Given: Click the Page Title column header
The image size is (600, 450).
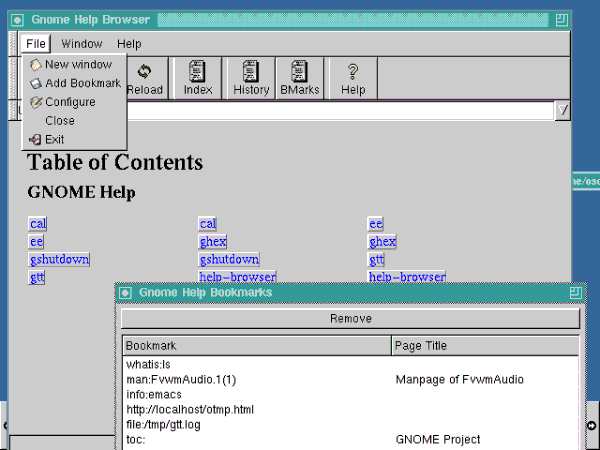Looking at the screenshot, I should coord(485,346).
